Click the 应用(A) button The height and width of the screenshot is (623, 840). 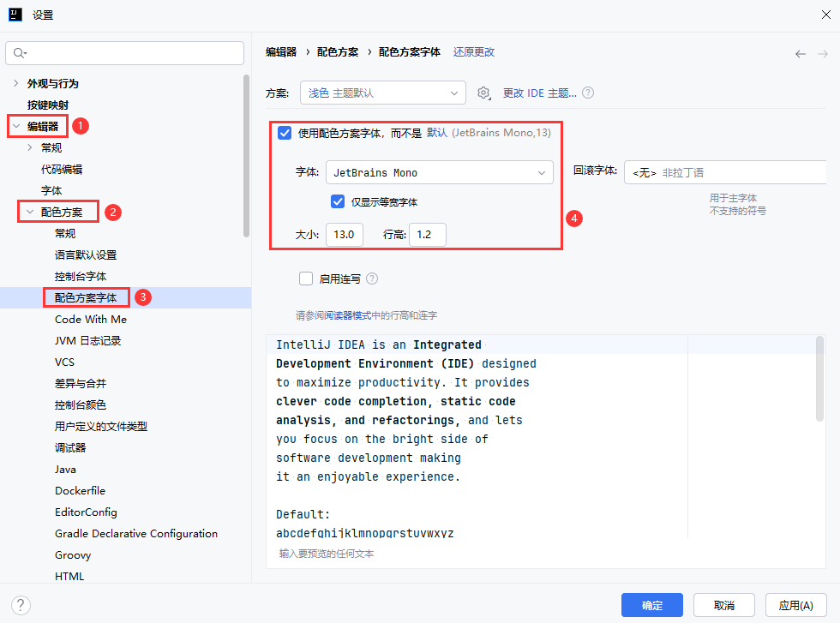coord(795,605)
